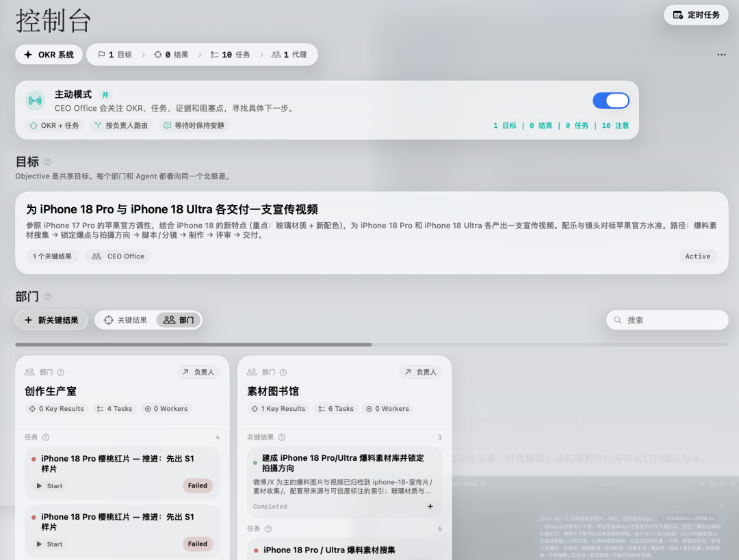739x560 pixels.
Task: Open 负责人 link on 素材图书馆 card
Action: [420, 372]
